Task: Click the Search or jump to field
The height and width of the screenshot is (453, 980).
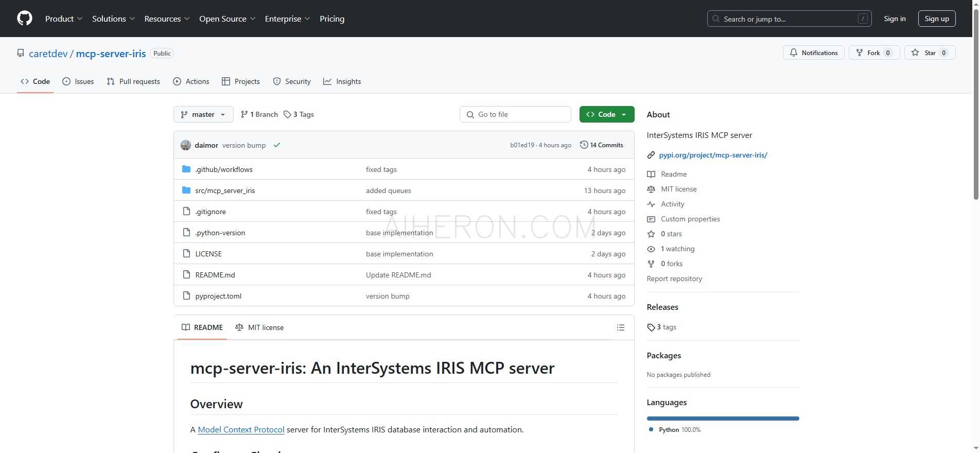Action: [x=789, y=19]
